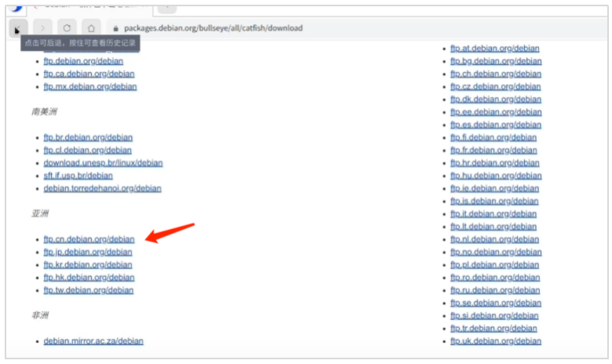Screen dimensions: 612x364
Task: Open the ftp.ca.debian.org/debian mirror link
Action: point(89,74)
